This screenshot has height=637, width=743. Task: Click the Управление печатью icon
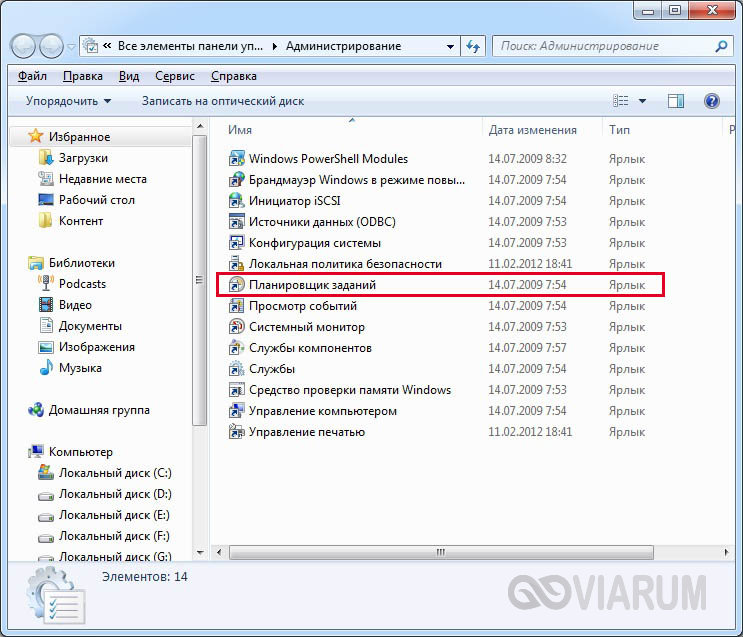(236, 432)
